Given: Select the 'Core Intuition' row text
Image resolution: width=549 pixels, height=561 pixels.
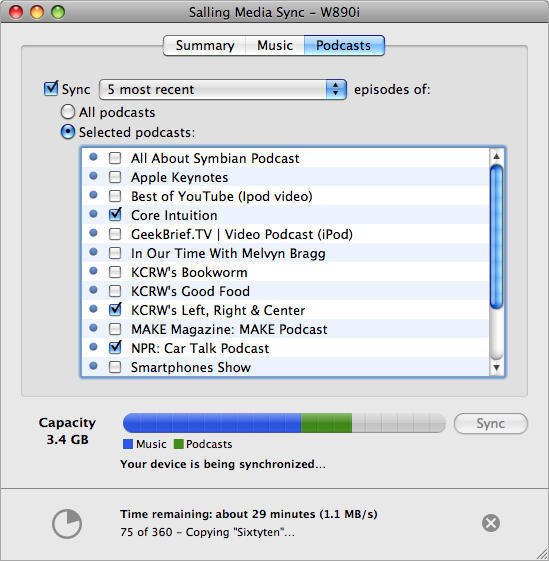Looking at the screenshot, I should (x=174, y=215).
